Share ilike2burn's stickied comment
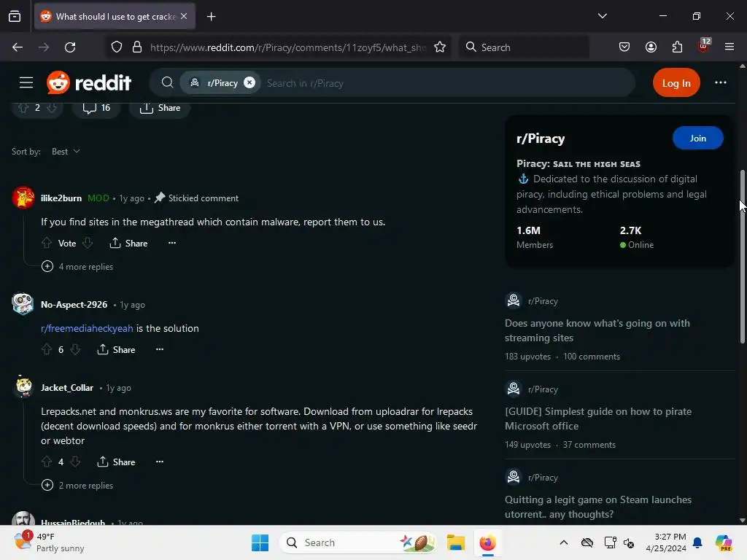The width and height of the screenshot is (747, 560). [128, 244]
